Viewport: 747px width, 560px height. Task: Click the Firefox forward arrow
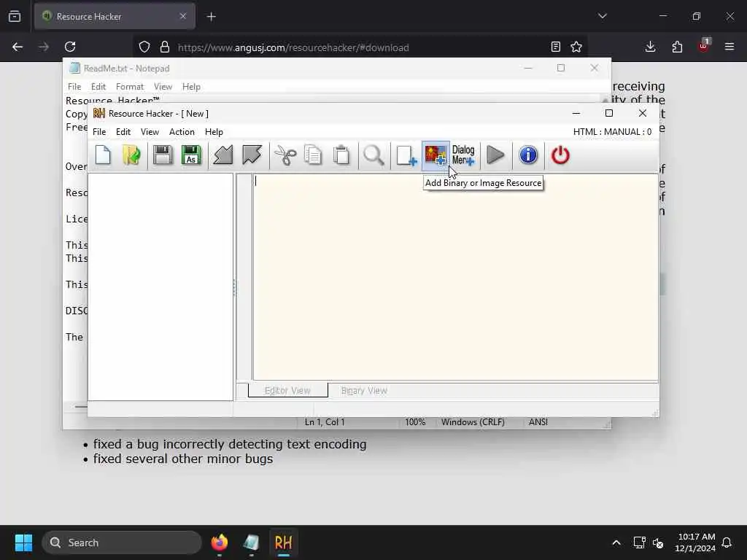(43, 47)
